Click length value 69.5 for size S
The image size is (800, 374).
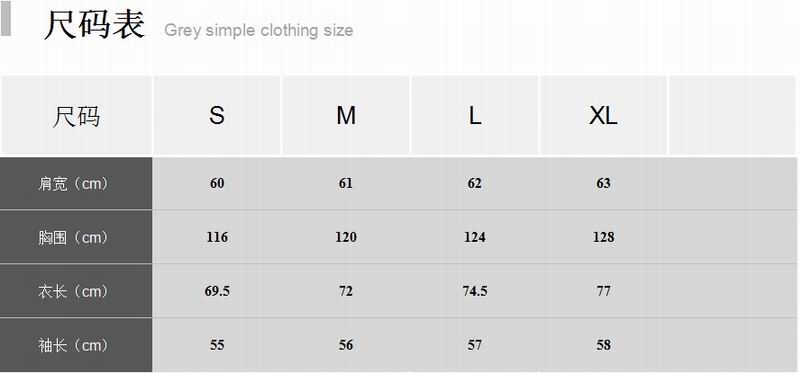(217, 291)
